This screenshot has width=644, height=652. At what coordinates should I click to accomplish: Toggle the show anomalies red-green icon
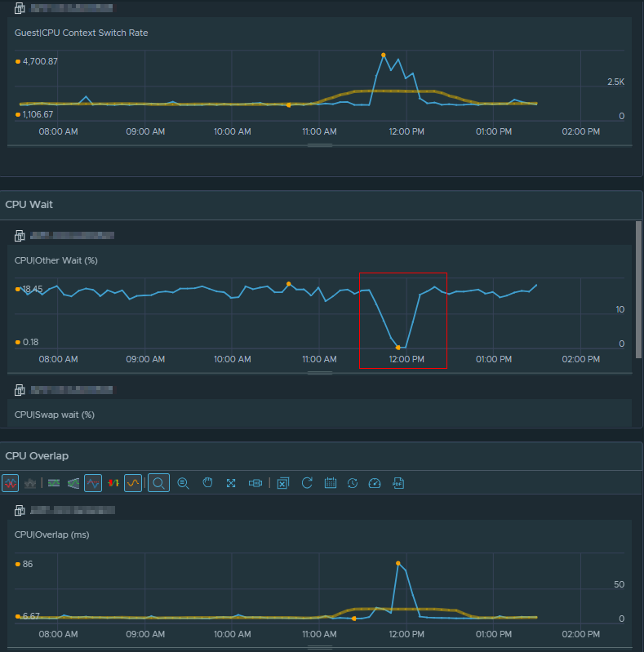pyautogui.click(x=113, y=483)
